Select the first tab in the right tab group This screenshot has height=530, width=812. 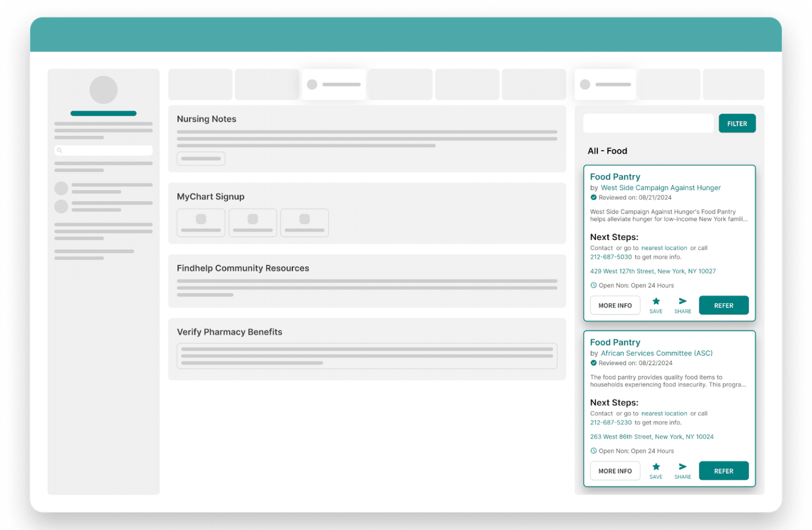click(605, 84)
